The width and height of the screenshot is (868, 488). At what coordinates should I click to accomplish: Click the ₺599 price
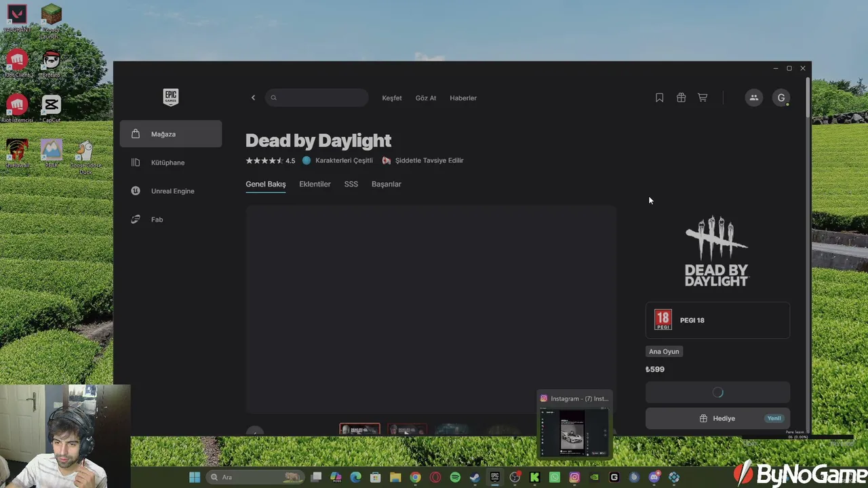[655, 369]
